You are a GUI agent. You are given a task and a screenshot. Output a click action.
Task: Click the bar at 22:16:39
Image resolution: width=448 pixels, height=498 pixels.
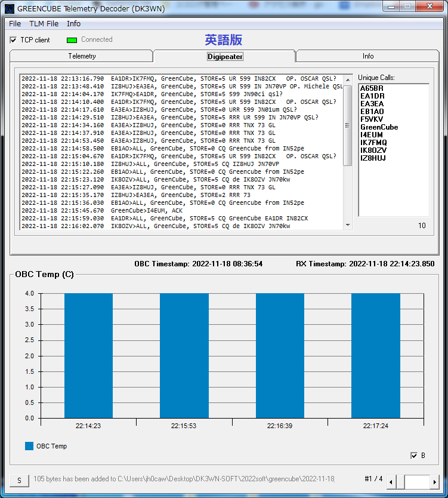click(x=280, y=356)
